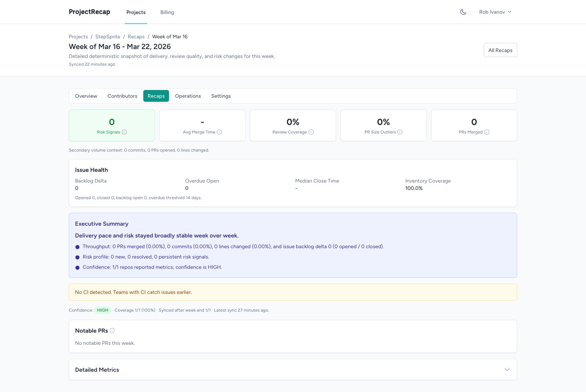Click the Detailed Metrics chevron arrow
The width and height of the screenshot is (586, 392).
pos(507,370)
